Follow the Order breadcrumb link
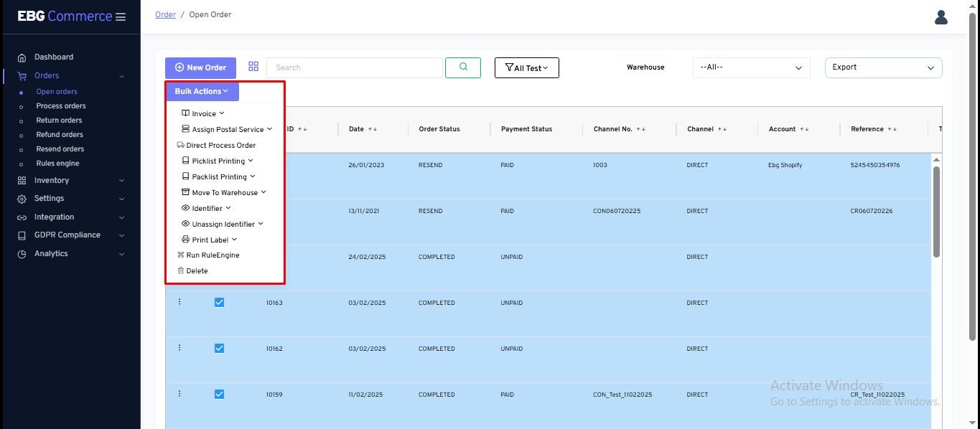 [165, 14]
